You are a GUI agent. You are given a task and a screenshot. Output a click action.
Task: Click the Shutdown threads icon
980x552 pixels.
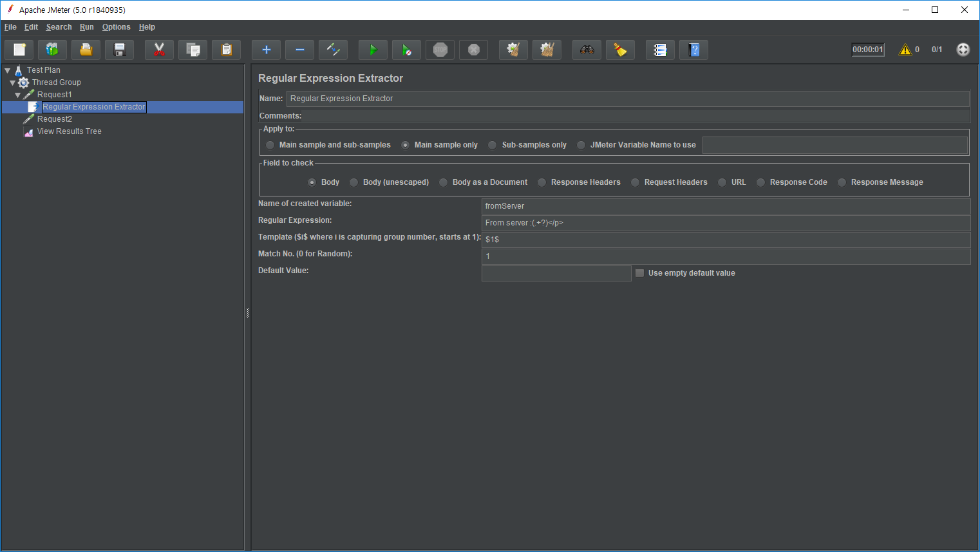(x=473, y=50)
